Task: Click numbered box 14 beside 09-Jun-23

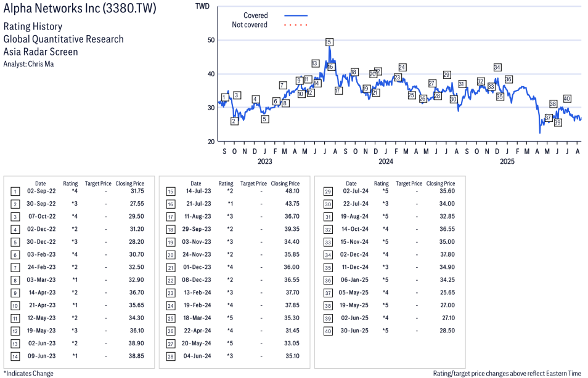Action: [15, 356]
